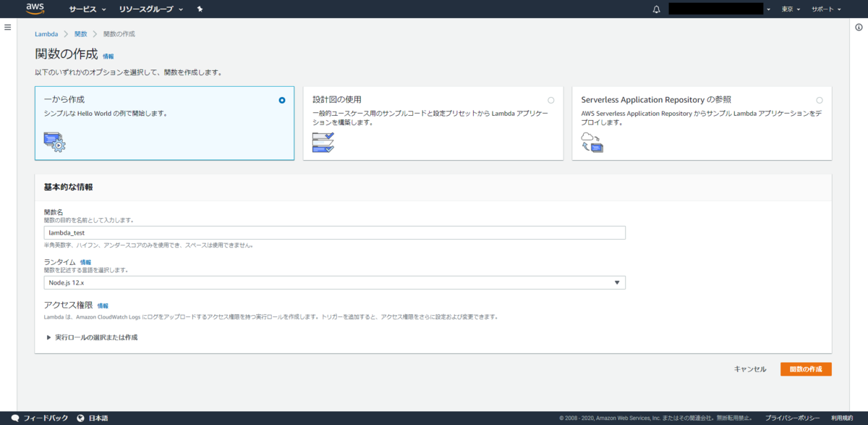868x425 pixels.
Task: Open the Node.js 12.x runtime dropdown
Action: [334, 282]
